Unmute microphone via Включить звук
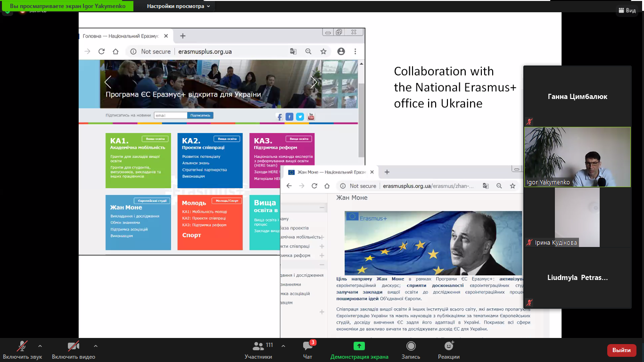The height and width of the screenshot is (362, 644). tap(22, 350)
